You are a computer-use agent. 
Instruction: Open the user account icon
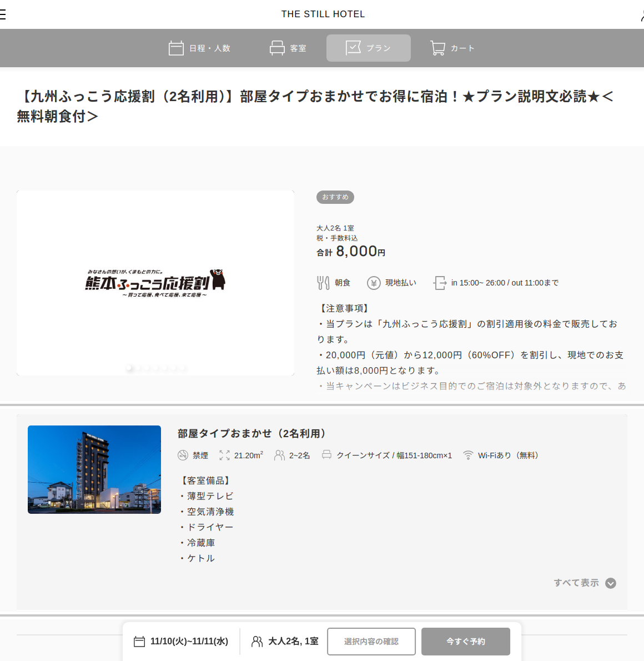pos(642,16)
